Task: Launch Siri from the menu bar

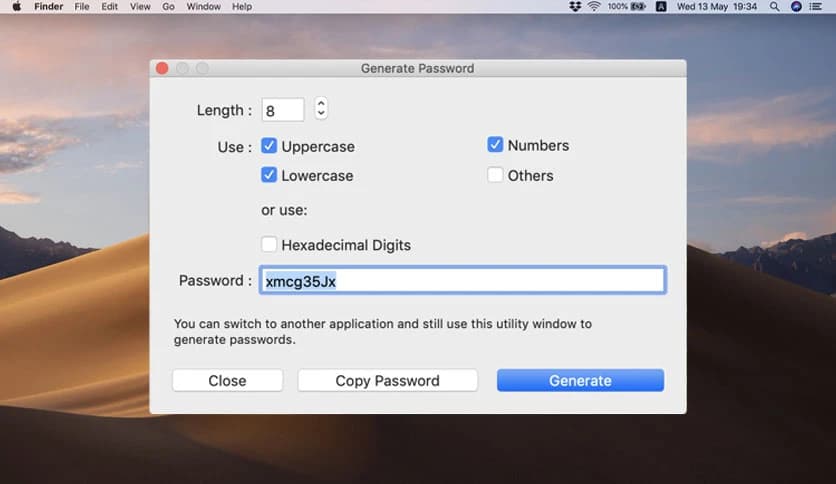Action: point(795,6)
